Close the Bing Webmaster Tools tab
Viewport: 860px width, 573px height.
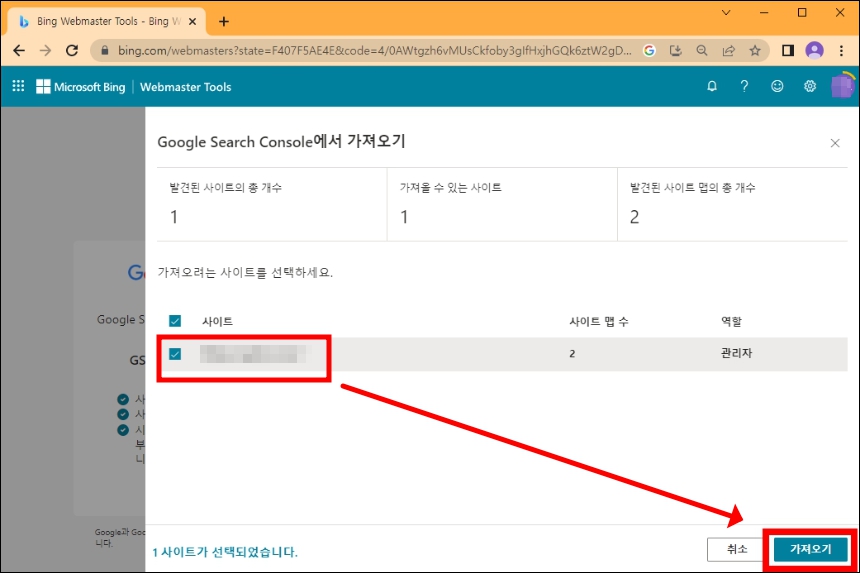(193, 21)
